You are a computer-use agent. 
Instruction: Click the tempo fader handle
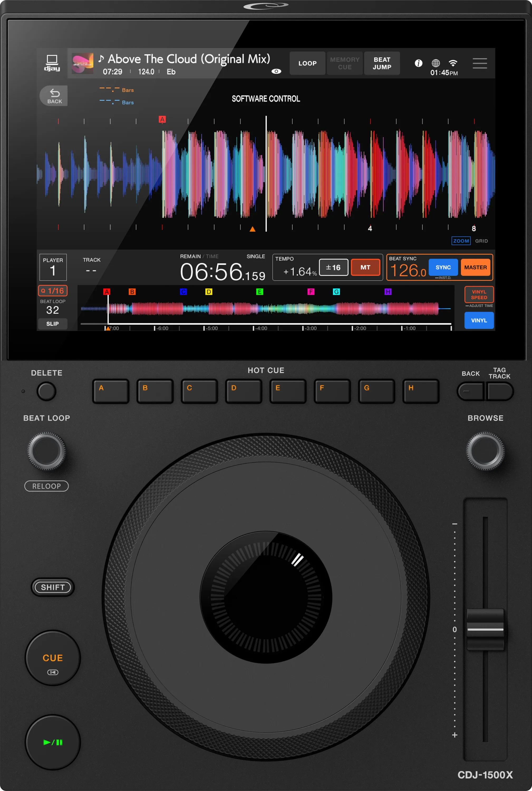485,629
